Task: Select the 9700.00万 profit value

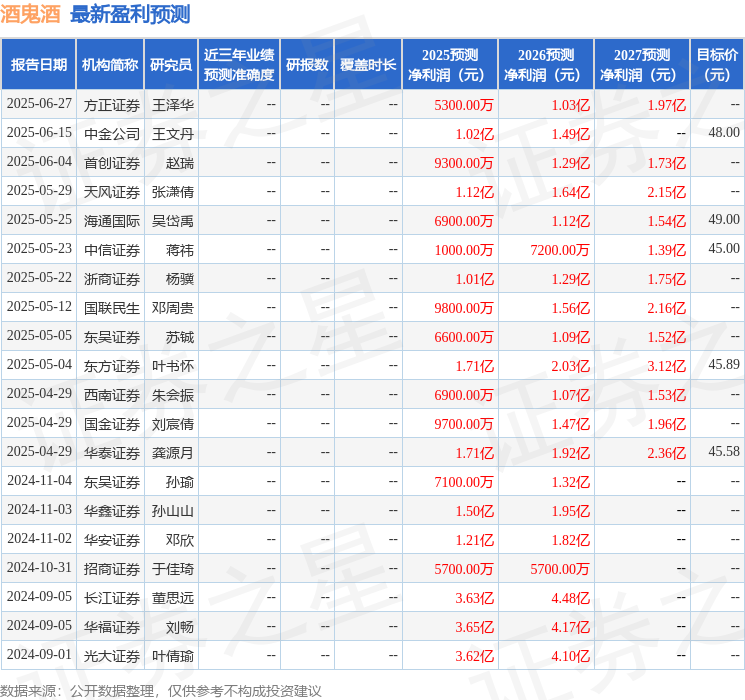Action: pos(464,424)
